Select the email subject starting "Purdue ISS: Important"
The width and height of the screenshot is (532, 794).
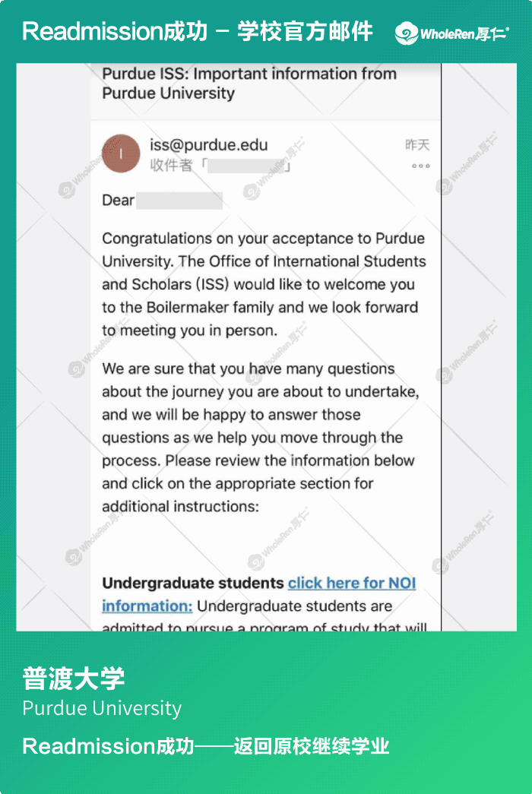coord(249,84)
